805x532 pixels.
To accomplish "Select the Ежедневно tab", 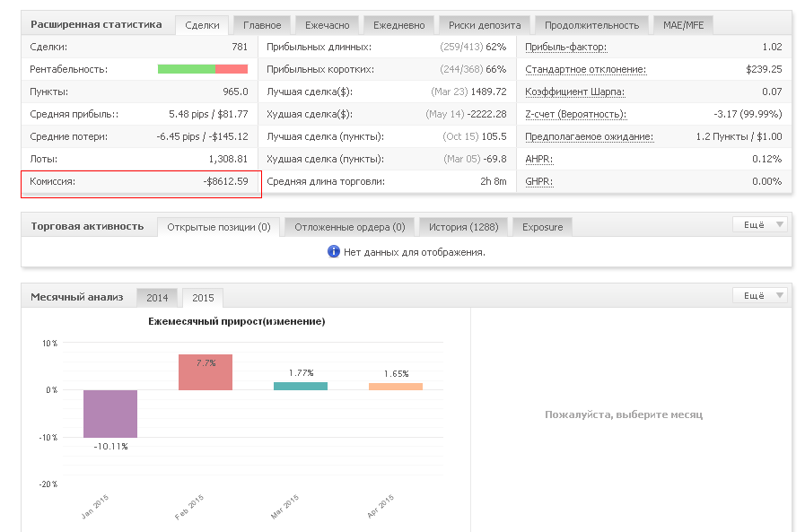I will point(398,25).
